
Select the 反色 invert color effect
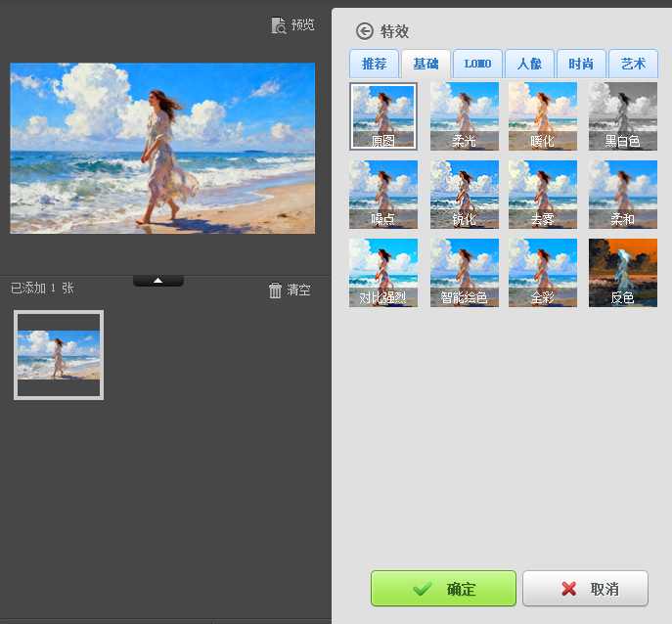623,272
